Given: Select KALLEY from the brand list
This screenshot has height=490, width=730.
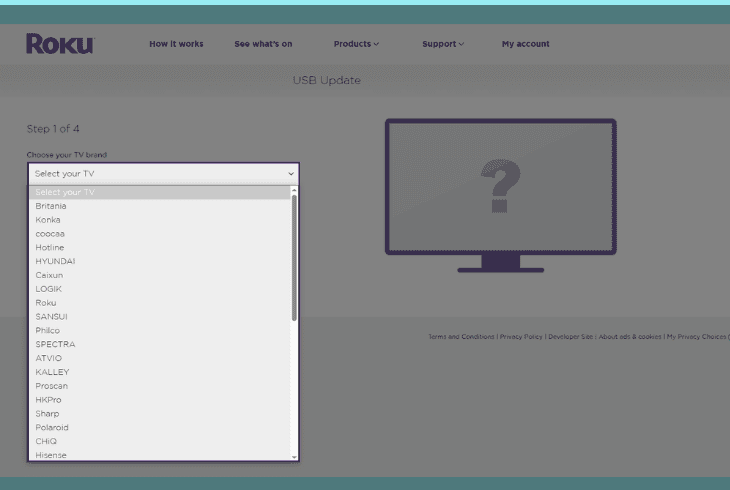Looking at the screenshot, I should coord(160,372).
